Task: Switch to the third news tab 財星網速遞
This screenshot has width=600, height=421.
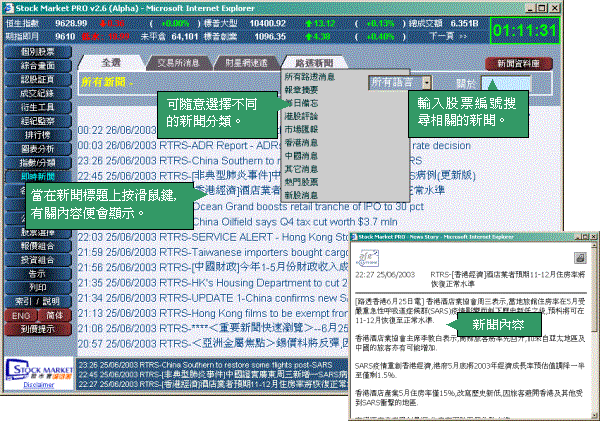Action: [x=246, y=63]
